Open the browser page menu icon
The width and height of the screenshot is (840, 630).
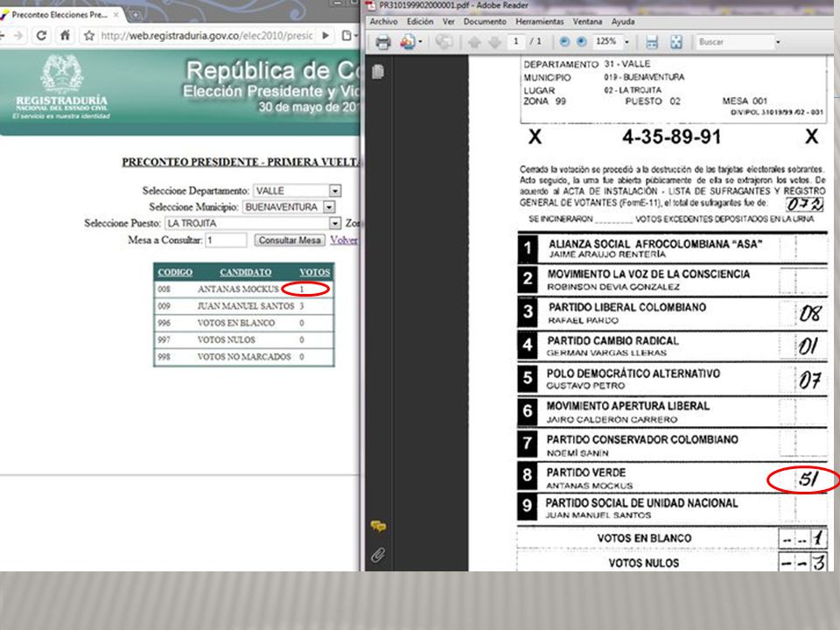tap(348, 36)
